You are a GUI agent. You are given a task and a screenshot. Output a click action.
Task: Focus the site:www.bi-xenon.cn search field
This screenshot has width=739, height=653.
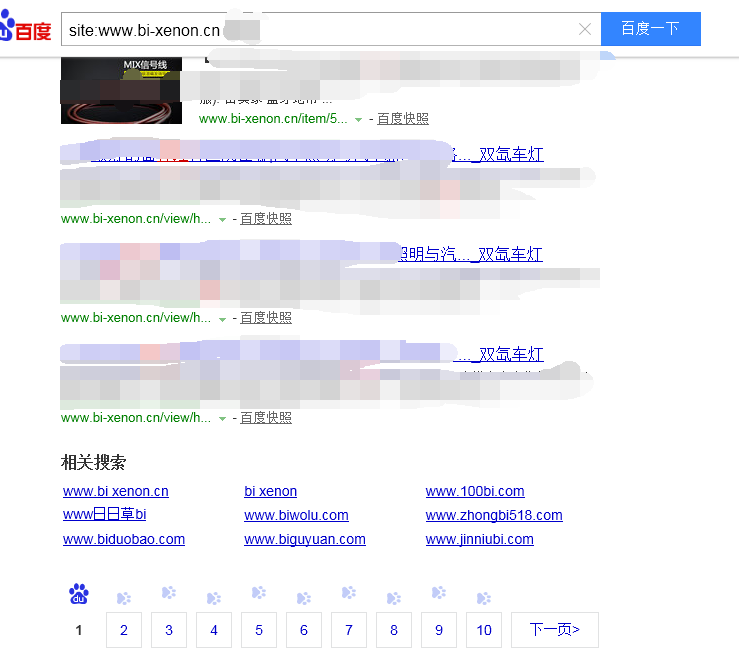(320, 29)
